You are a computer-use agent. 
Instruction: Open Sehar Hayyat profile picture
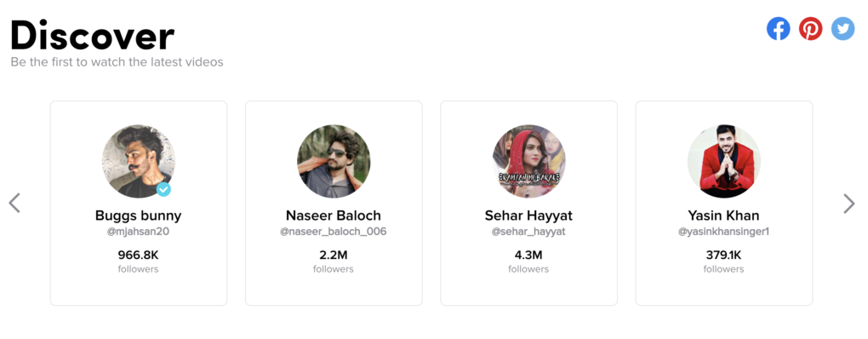(x=528, y=161)
